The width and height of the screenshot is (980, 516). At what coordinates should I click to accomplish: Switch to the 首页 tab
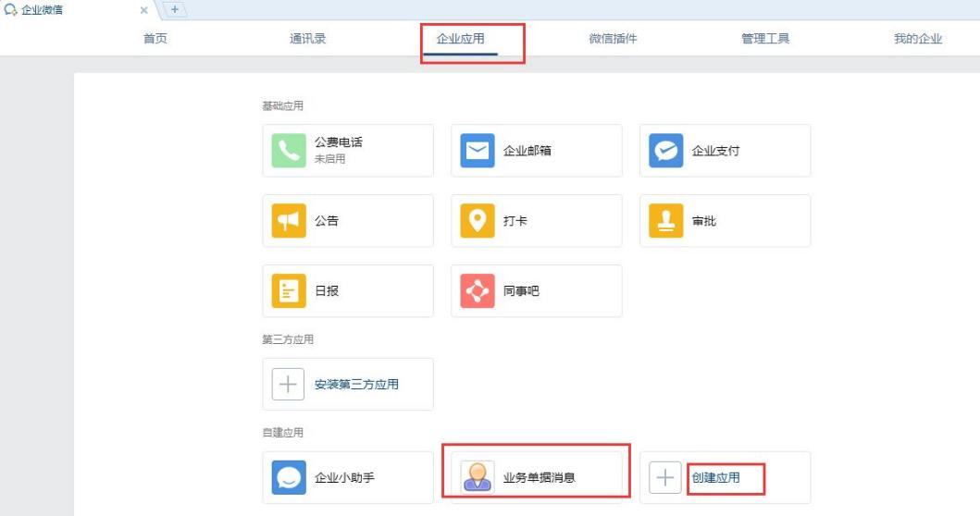pos(155,39)
